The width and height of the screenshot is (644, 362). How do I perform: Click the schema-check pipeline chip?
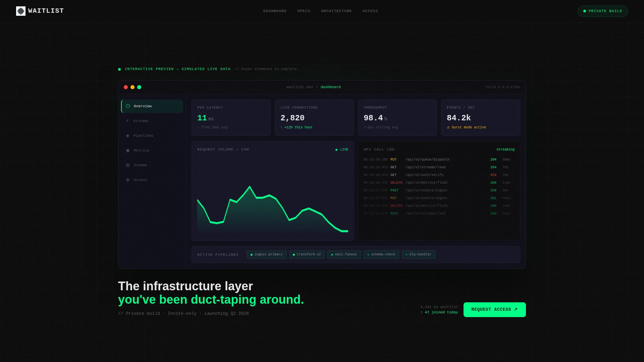pos(381,255)
